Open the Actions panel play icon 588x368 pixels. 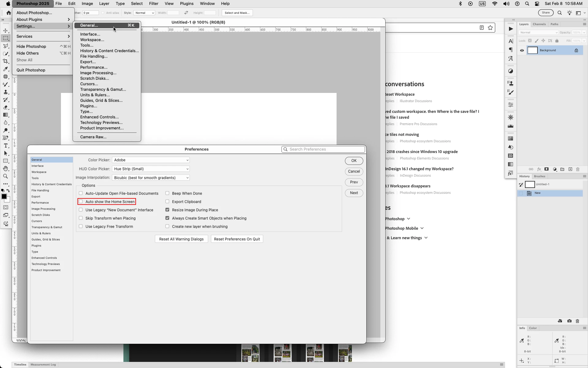[511, 29]
